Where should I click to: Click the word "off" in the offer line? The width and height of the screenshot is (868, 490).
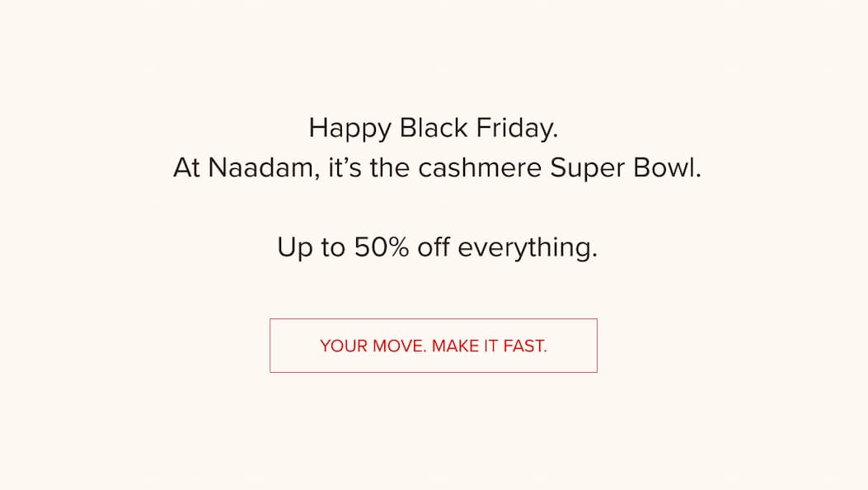[433, 247]
